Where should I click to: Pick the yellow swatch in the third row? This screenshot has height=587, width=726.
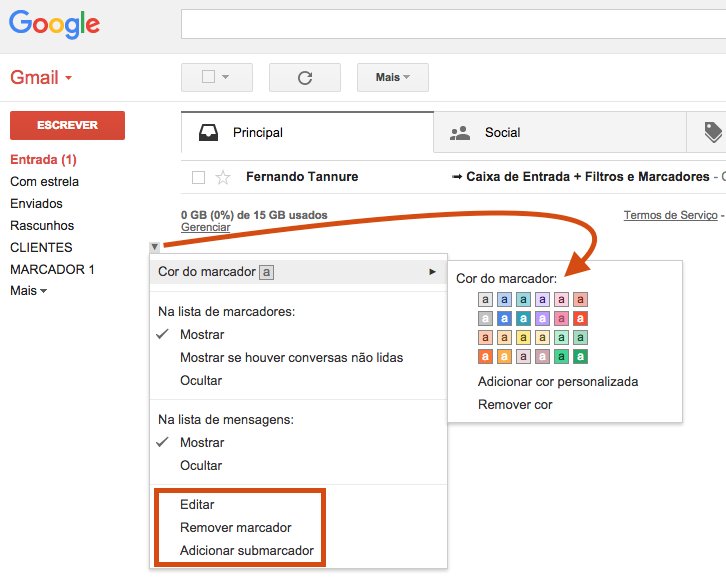pos(523,337)
